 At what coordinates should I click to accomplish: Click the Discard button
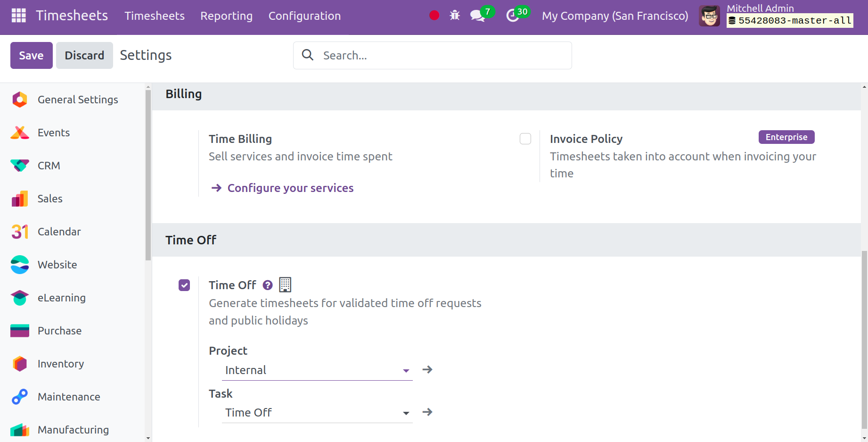pyautogui.click(x=84, y=55)
